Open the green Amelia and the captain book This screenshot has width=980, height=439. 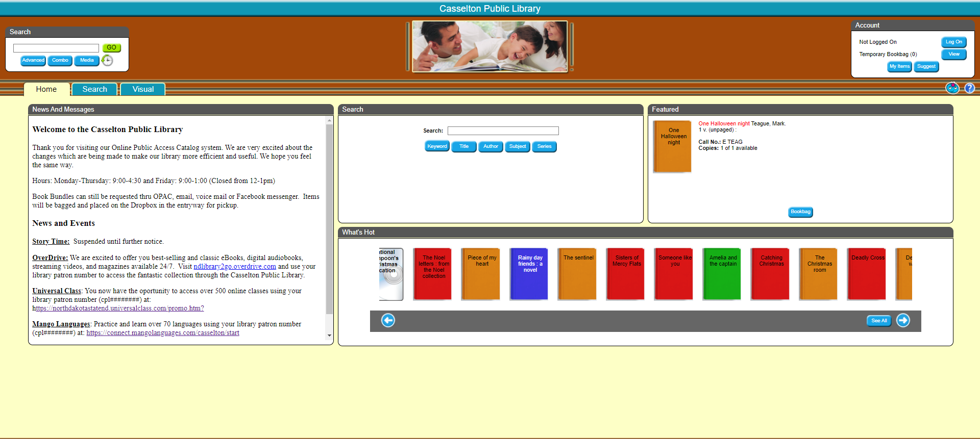point(721,274)
